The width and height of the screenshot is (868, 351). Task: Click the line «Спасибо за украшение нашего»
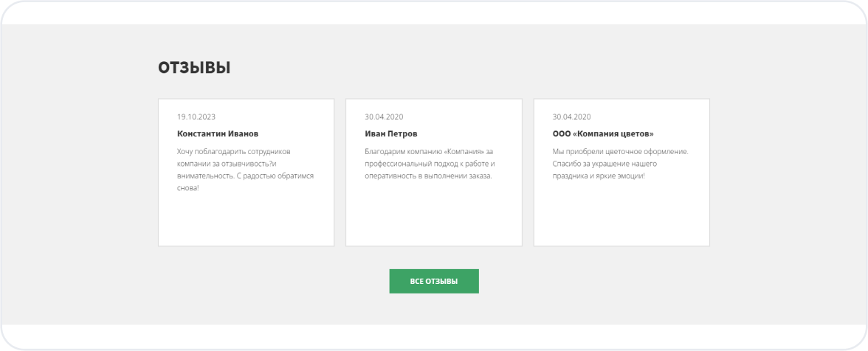coord(604,164)
